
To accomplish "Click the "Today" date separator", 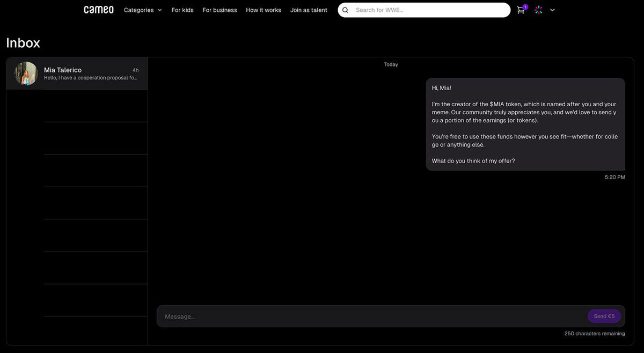I will tap(391, 64).
